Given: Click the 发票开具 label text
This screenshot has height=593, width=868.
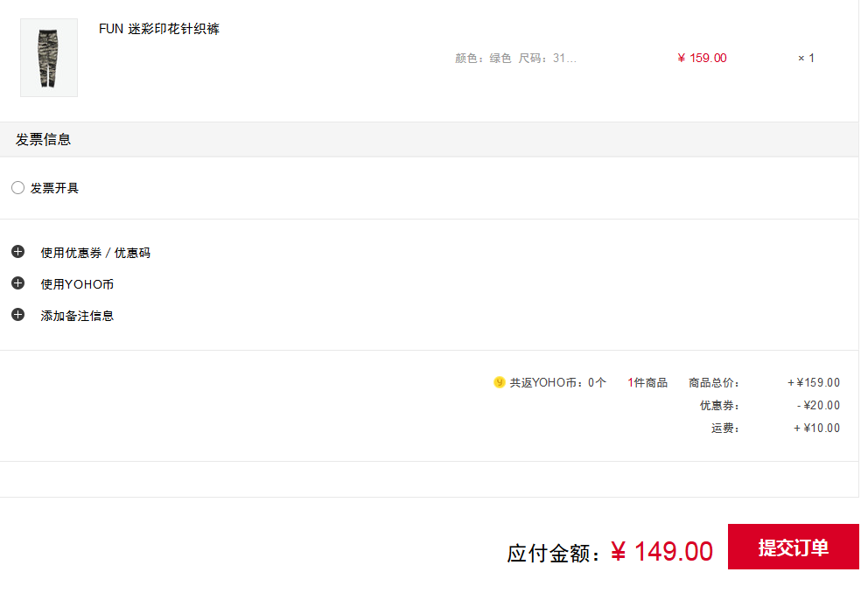Looking at the screenshot, I should point(54,188).
